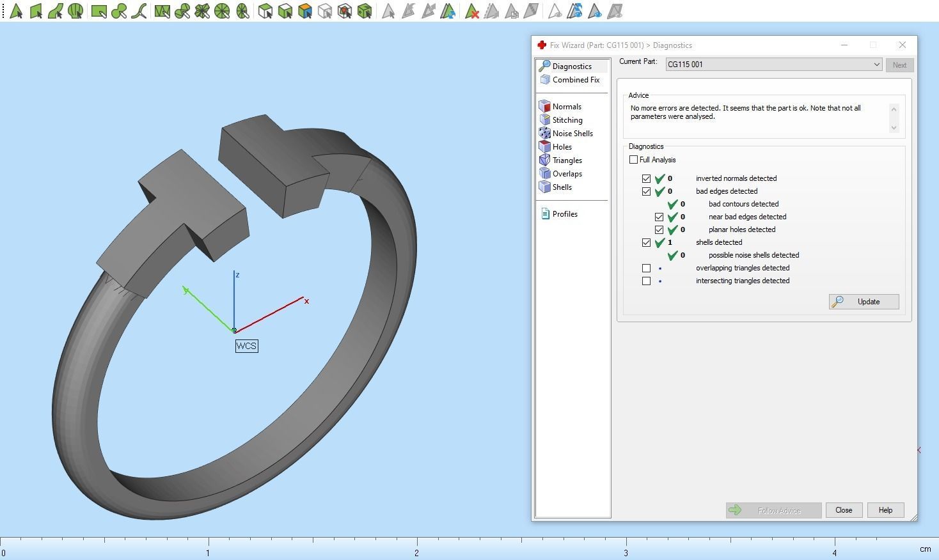Open the Shells fix page
Screen dimensions: 939x560
coord(562,187)
